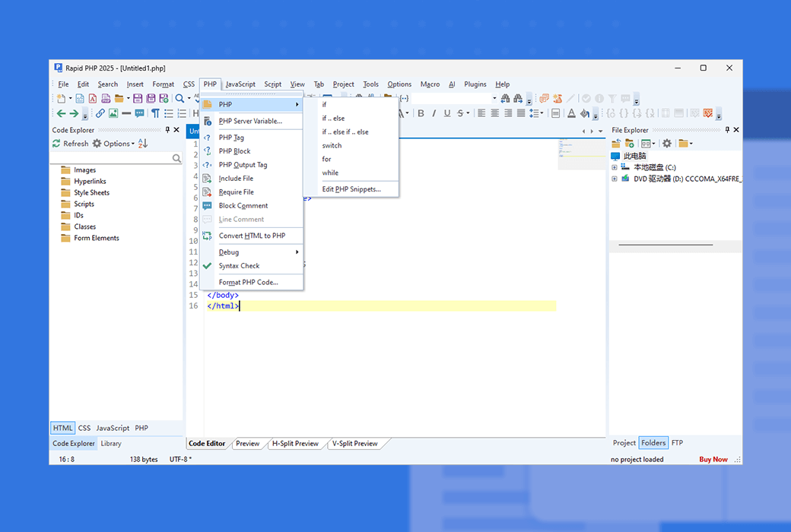
Task: Click the Open folder toolbar icon
Action: [x=119, y=98]
